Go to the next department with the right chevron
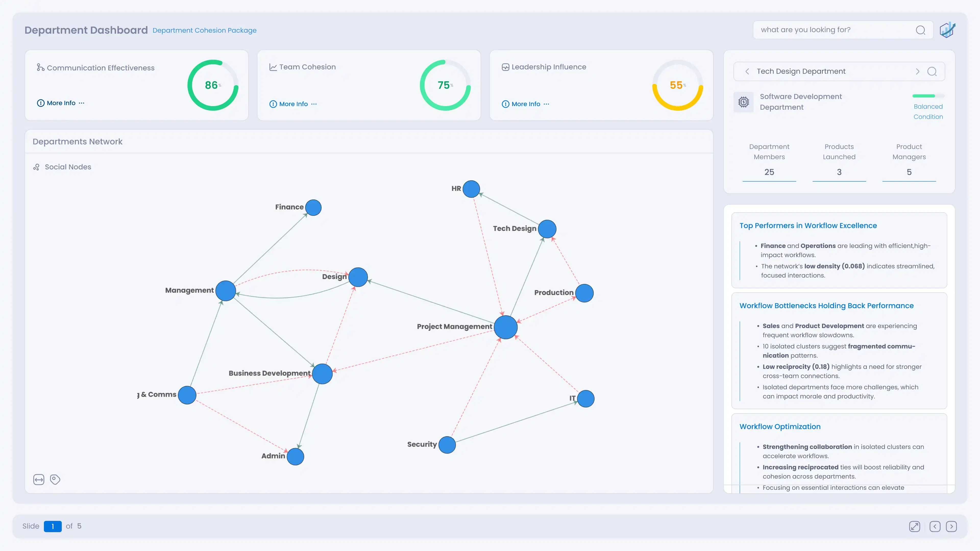The height and width of the screenshot is (551, 980). pos(918,71)
